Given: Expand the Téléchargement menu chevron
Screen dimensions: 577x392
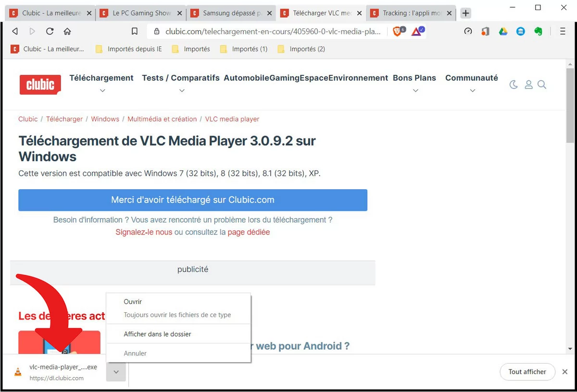Looking at the screenshot, I should point(102,90).
